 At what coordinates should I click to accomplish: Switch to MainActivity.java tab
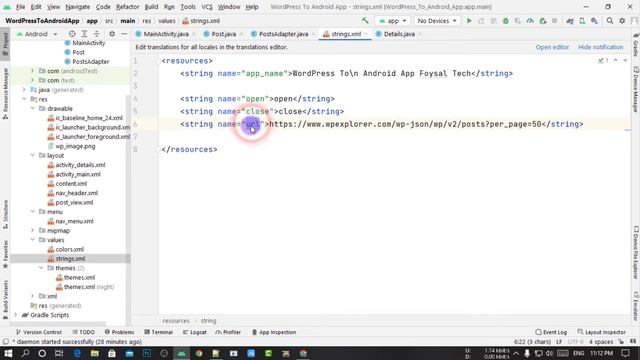click(165, 34)
